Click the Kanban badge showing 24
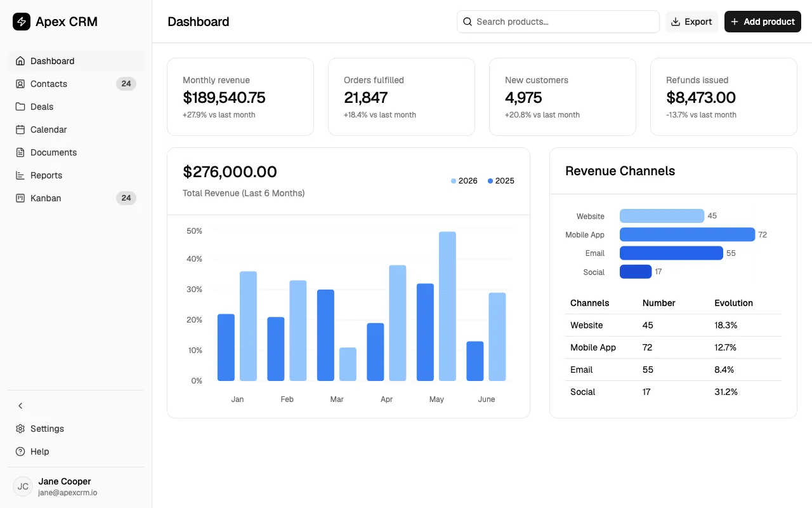The height and width of the screenshot is (508, 812). click(126, 198)
